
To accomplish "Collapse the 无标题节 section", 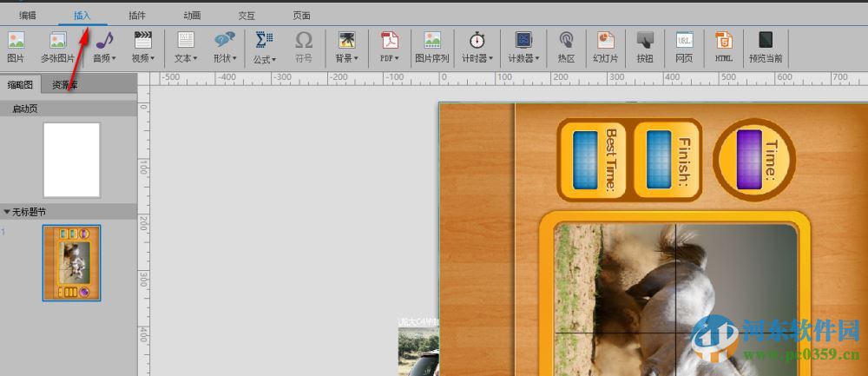I will click(x=7, y=211).
